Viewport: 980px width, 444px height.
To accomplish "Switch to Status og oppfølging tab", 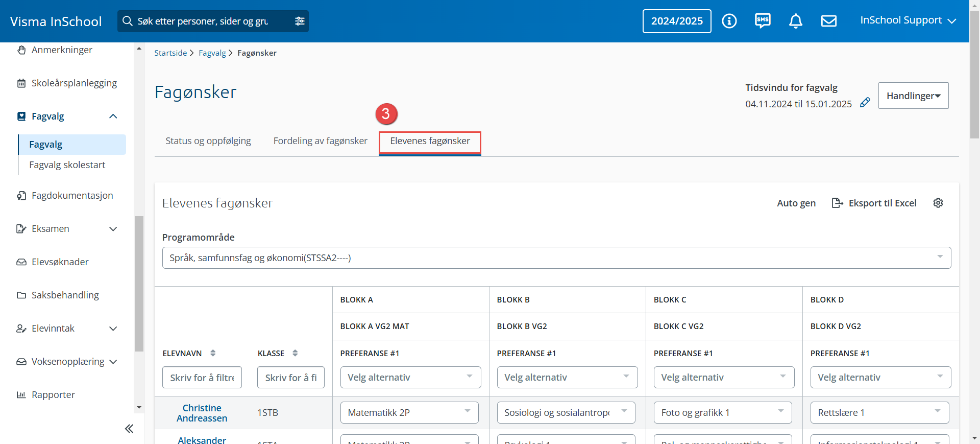I will [208, 141].
